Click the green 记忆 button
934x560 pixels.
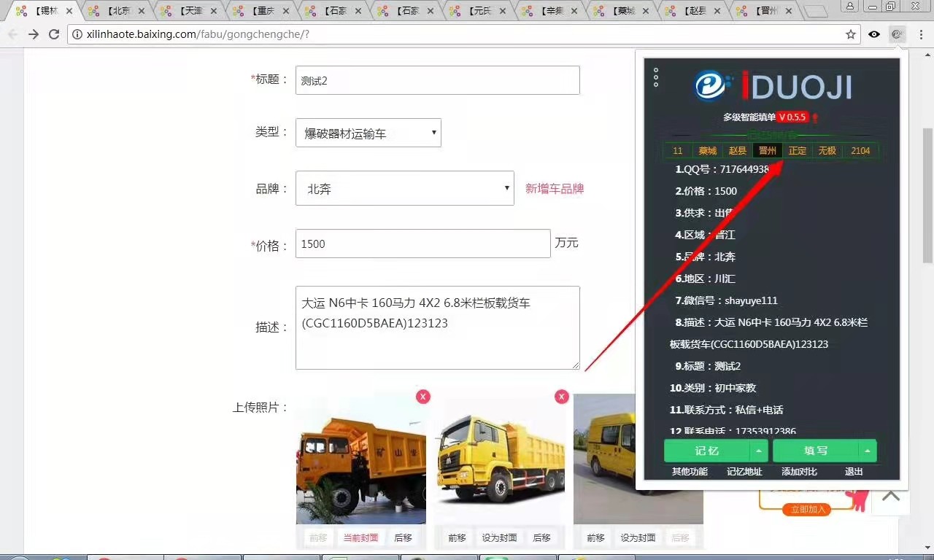[707, 451]
